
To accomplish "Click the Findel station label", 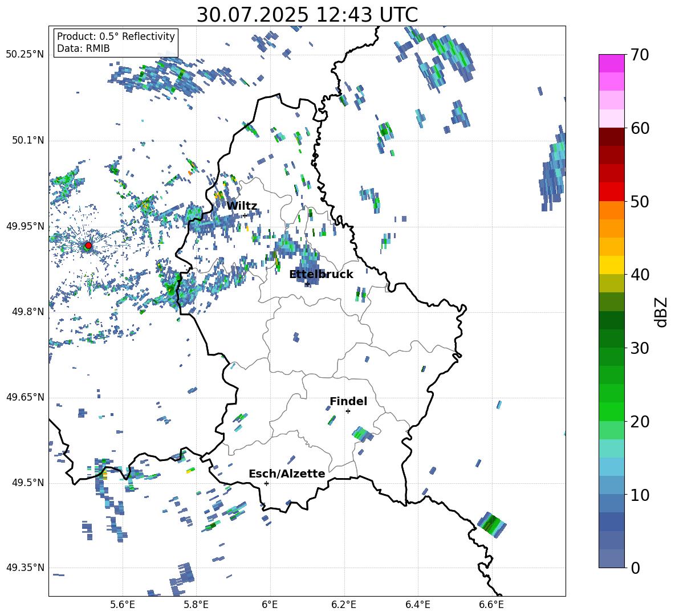I will tap(348, 401).
